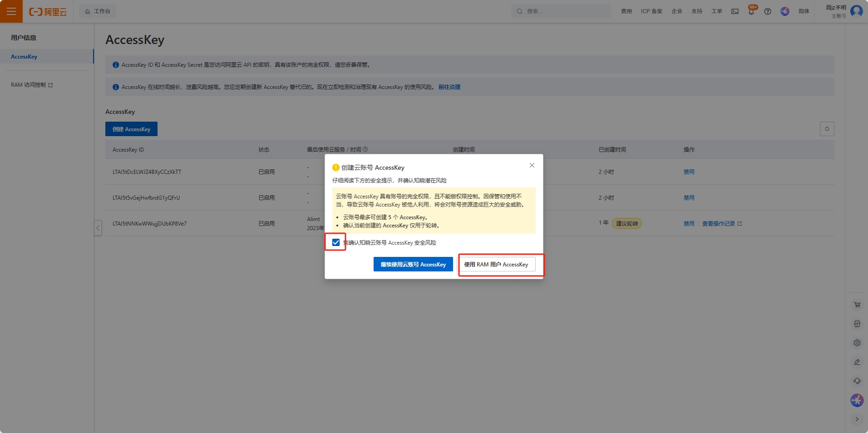The height and width of the screenshot is (433, 868).
Task: Collapse the right floating toolbar chevron
Action: click(857, 419)
